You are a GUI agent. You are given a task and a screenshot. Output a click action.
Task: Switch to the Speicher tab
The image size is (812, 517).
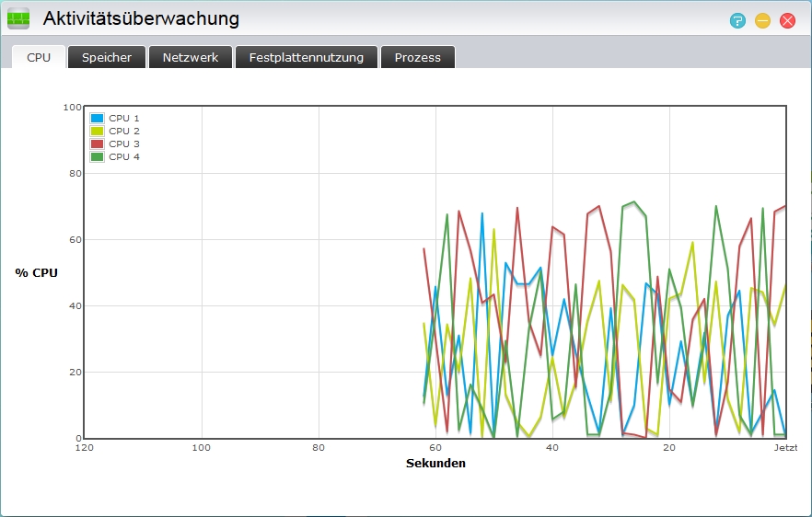click(107, 57)
